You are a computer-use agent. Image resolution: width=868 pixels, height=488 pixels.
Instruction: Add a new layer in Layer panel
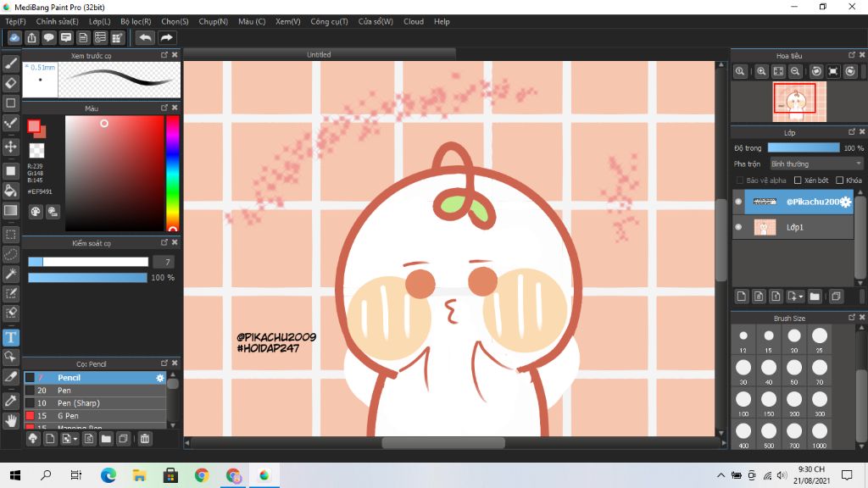(x=741, y=297)
